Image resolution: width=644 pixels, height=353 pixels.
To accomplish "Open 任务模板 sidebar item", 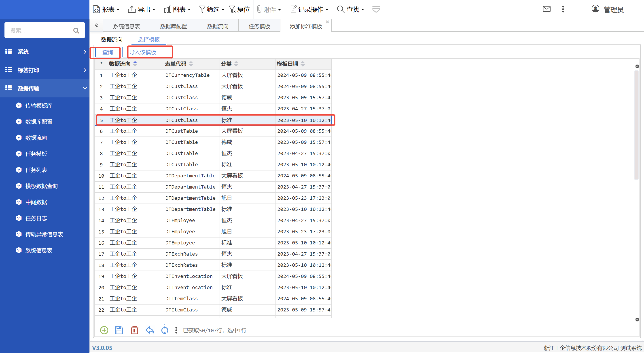I will pyautogui.click(x=36, y=154).
